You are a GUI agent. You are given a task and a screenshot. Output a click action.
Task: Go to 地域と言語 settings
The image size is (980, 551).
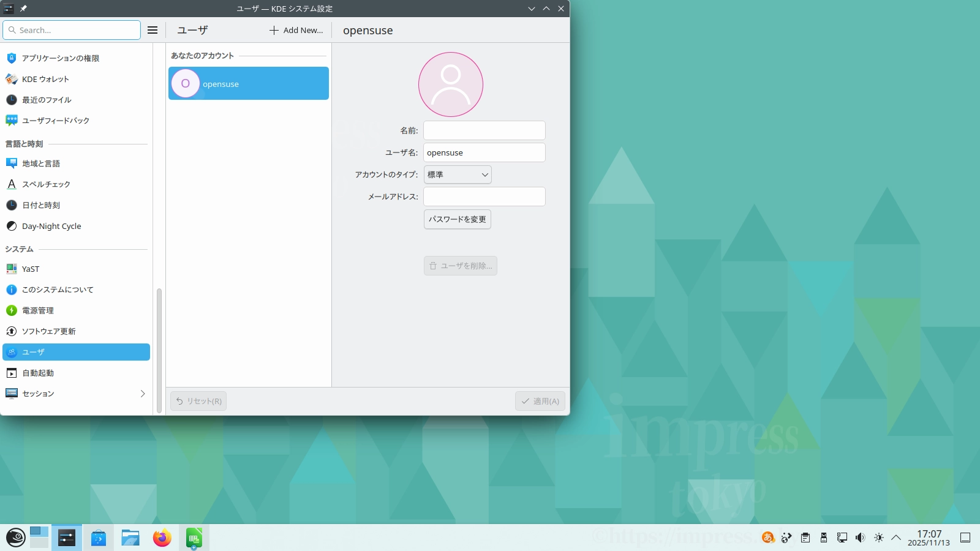tap(76, 163)
